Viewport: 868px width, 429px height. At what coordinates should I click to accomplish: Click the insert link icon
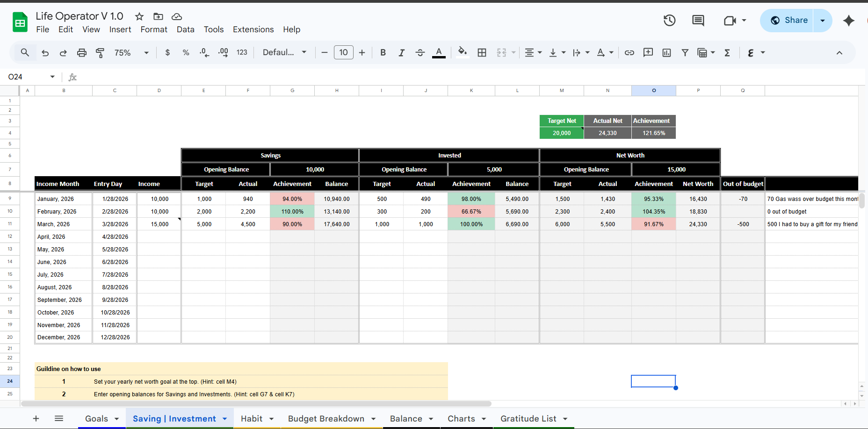pyautogui.click(x=629, y=53)
